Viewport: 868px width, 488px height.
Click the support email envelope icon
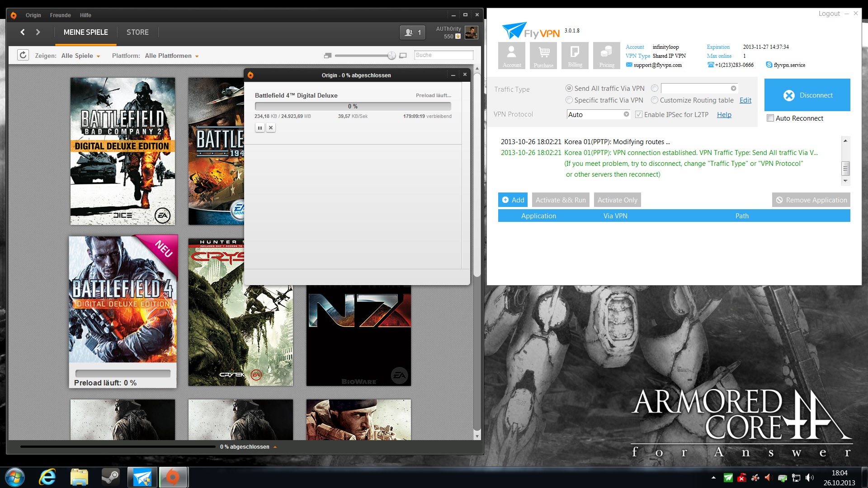pos(629,65)
